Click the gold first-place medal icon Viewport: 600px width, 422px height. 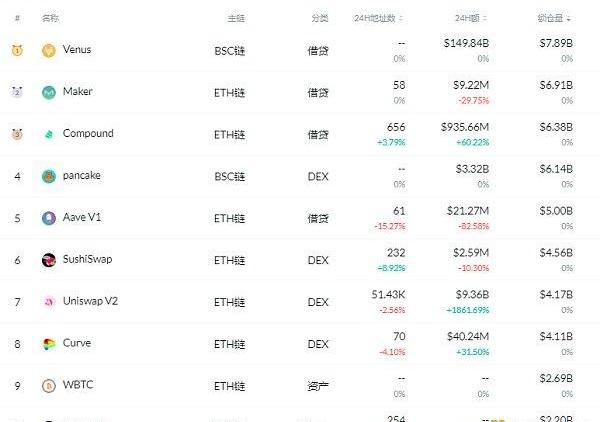pos(17,50)
